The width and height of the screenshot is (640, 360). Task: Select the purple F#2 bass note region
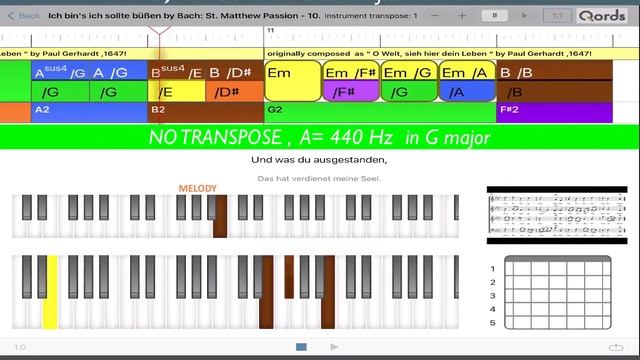[x=554, y=112]
